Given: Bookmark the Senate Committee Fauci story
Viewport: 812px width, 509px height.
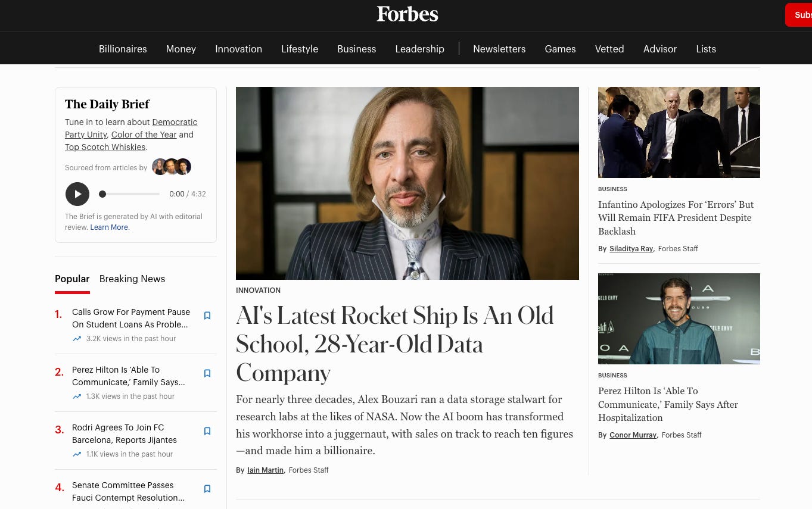Looking at the screenshot, I should click(x=207, y=489).
